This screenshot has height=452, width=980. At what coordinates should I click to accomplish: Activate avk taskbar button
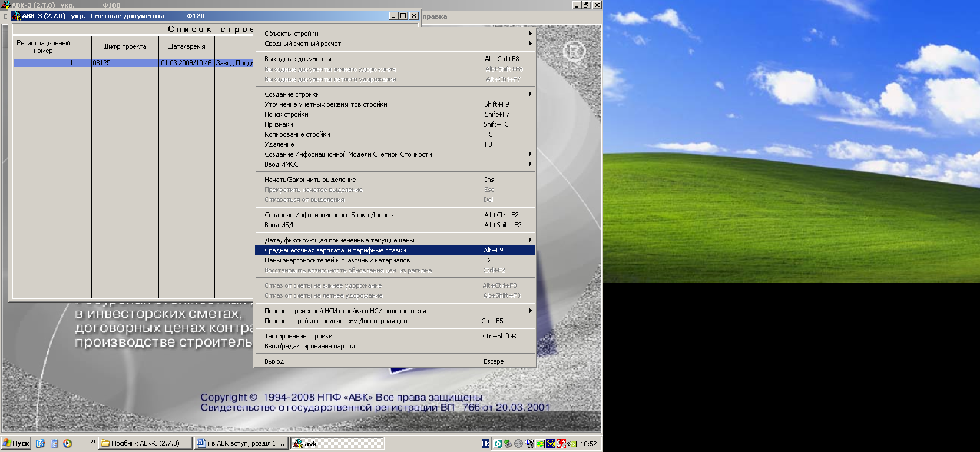[x=337, y=443]
